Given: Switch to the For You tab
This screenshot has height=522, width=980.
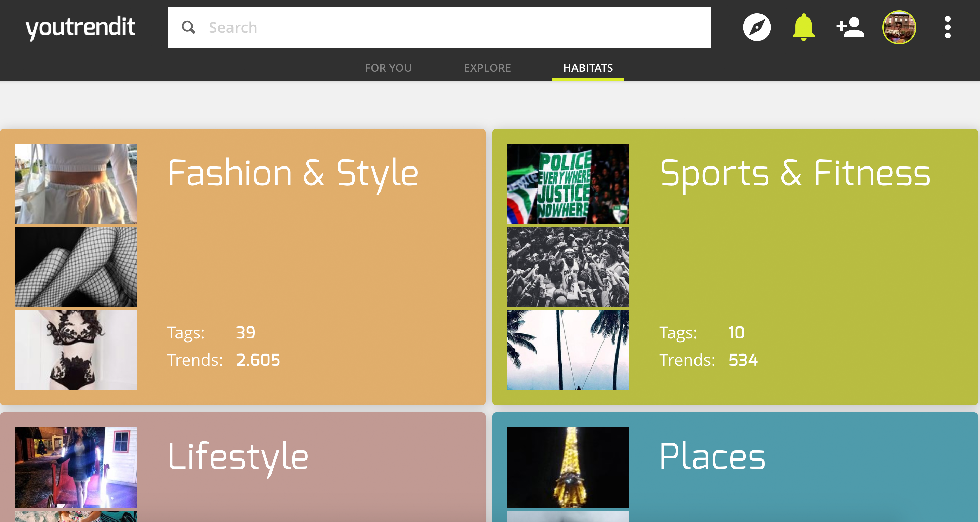Looking at the screenshot, I should coord(388,68).
